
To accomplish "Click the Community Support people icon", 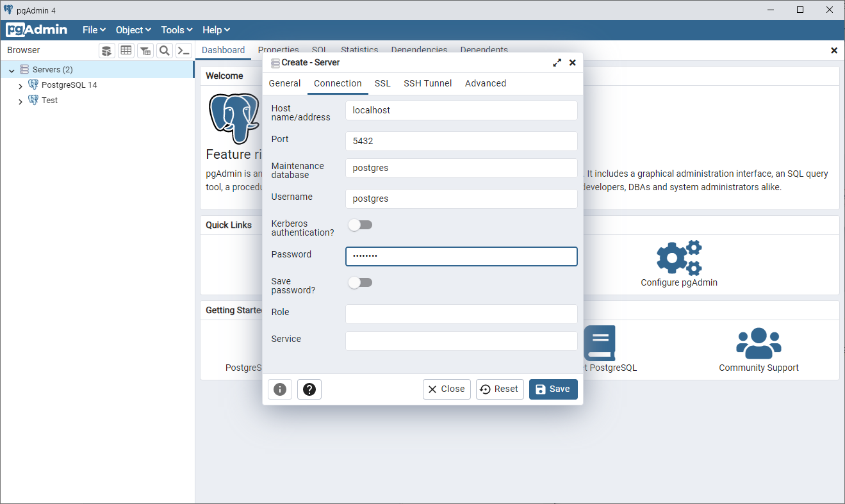I will (759, 343).
